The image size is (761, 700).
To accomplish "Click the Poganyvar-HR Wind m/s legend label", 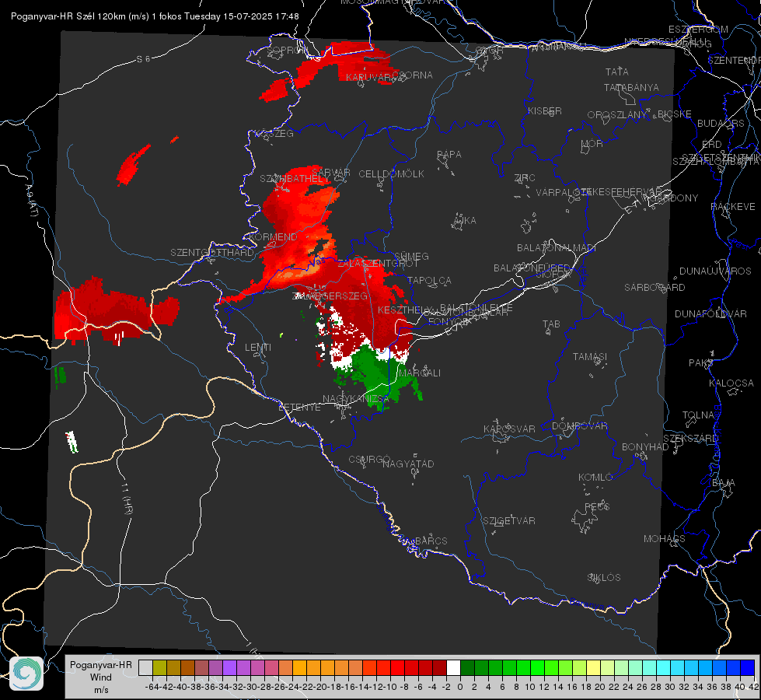I will coord(101,677).
